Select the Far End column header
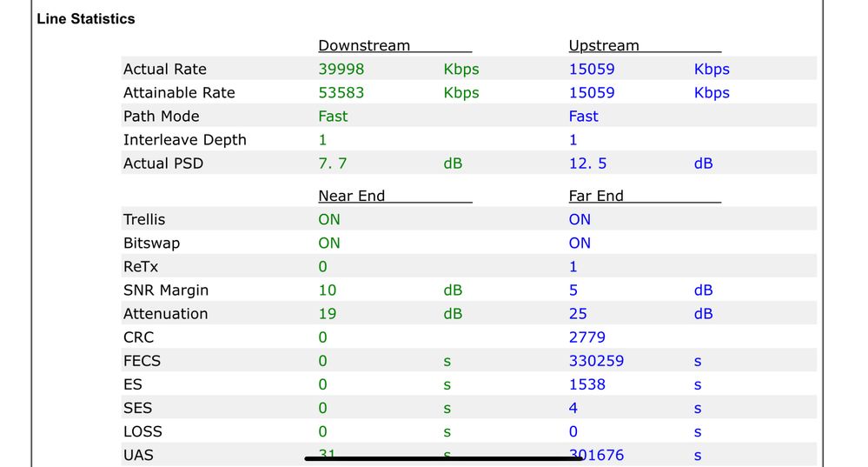The image size is (868, 467). point(596,196)
